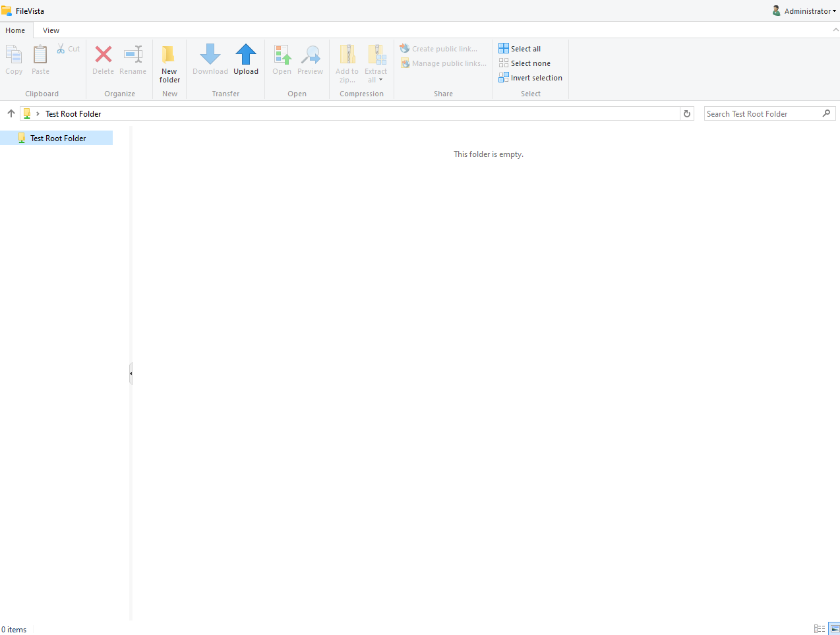Click Invert selection
This screenshot has width=840, height=635.
pos(531,78)
